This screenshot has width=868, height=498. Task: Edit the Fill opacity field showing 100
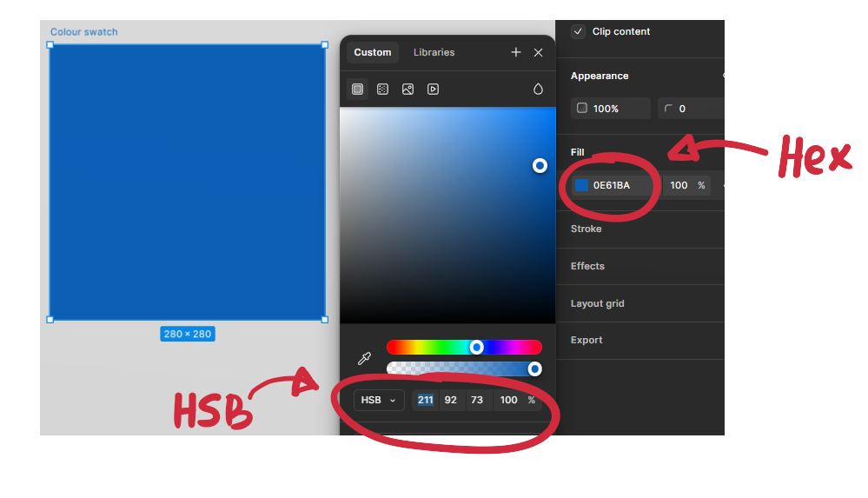point(679,186)
